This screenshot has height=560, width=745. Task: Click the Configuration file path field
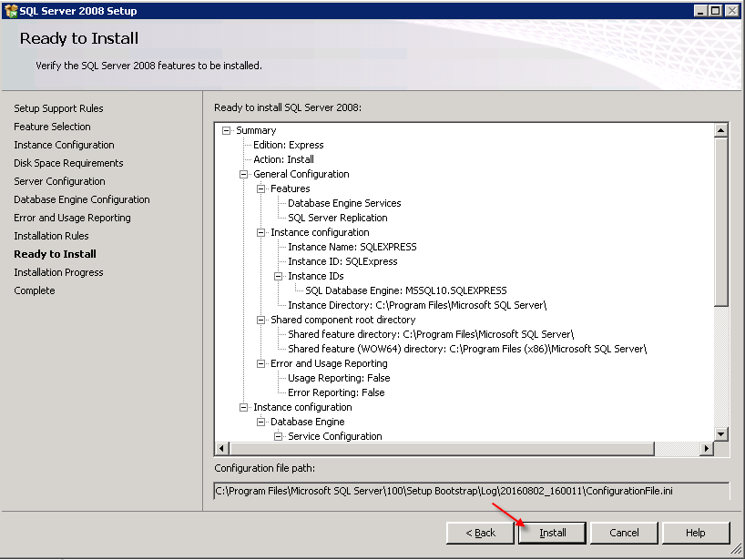click(472, 491)
